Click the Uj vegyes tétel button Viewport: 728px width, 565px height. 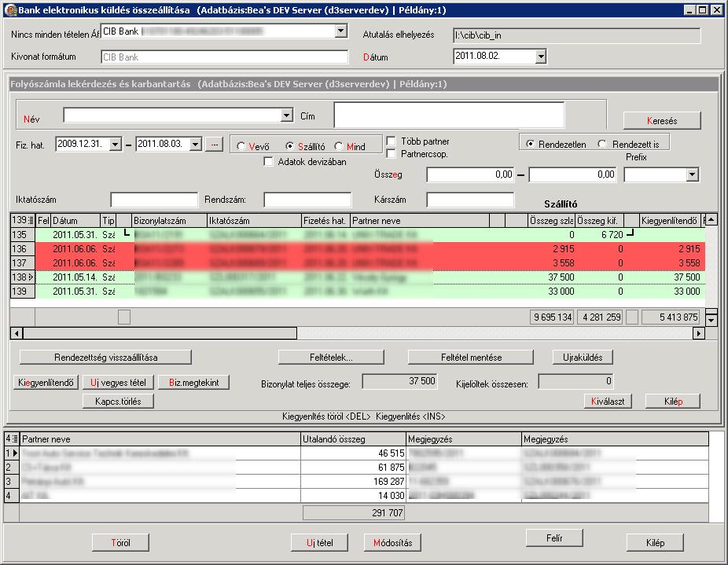point(119,382)
